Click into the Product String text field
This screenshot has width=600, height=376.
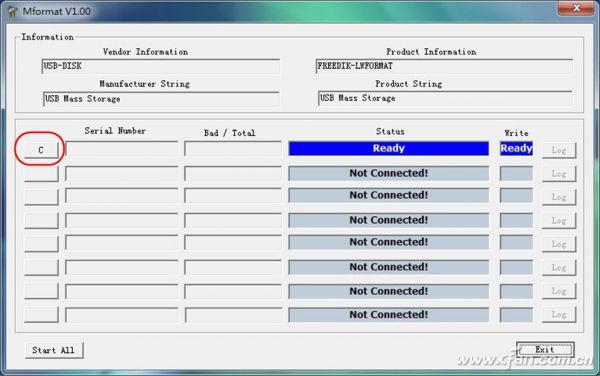pyautogui.click(x=445, y=98)
